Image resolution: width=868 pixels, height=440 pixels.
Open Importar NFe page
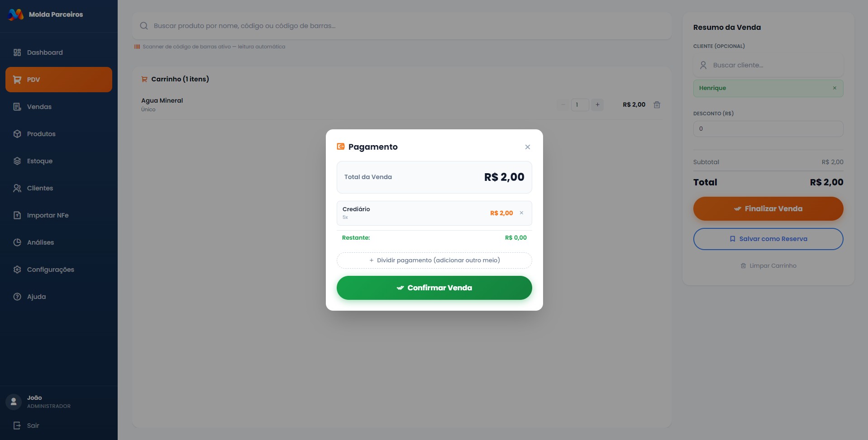48,215
